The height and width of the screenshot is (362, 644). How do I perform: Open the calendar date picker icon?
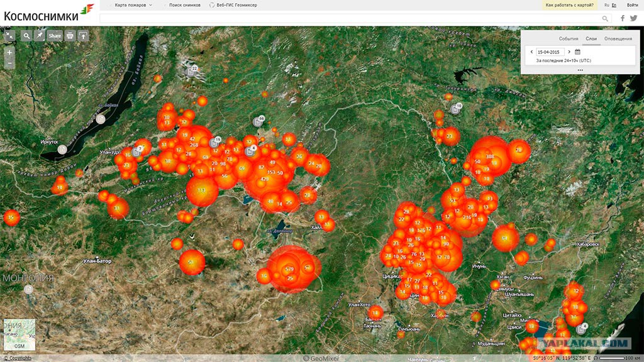[x=577, y=52]
